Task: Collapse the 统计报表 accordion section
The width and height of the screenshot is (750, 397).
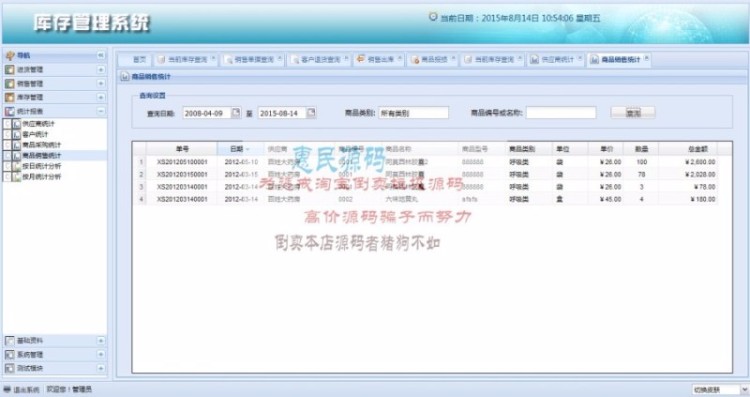Action: click(100, 111)
